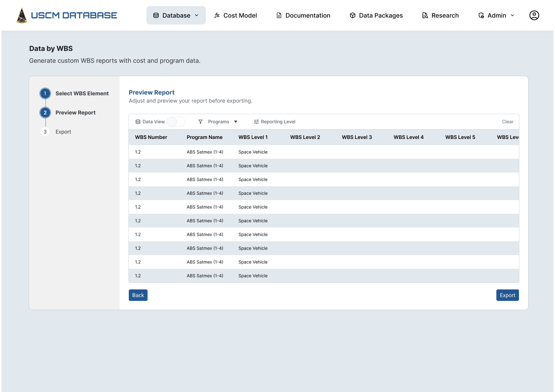Click the WBS Level 5 column header
Screen dimensions: 555x392
click(x=460, y=137)
